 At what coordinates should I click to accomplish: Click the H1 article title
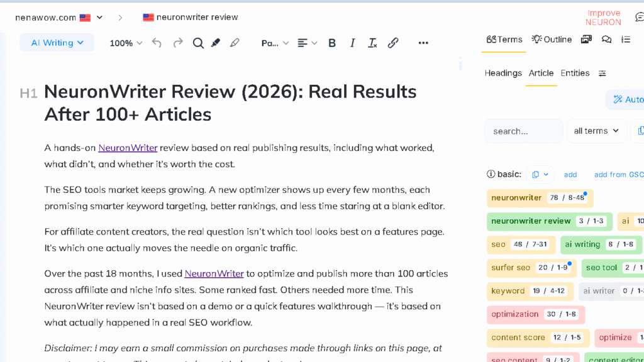(x=230, y=103)
